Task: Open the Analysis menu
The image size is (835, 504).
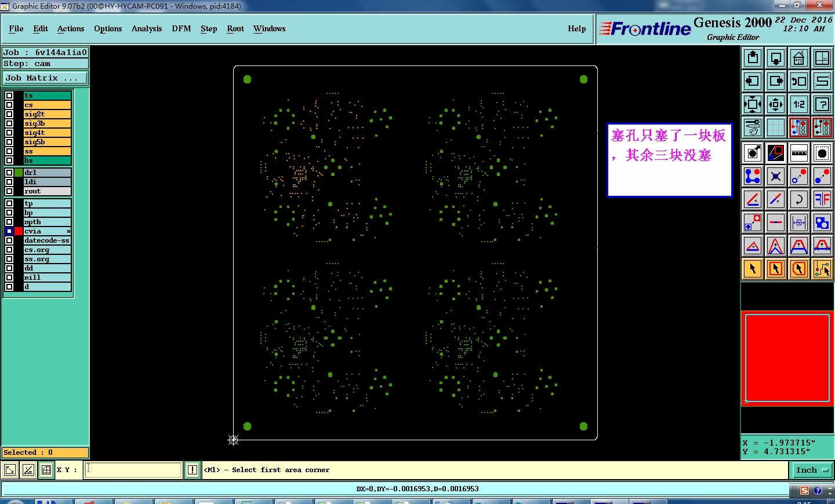Action: [147, 28]
